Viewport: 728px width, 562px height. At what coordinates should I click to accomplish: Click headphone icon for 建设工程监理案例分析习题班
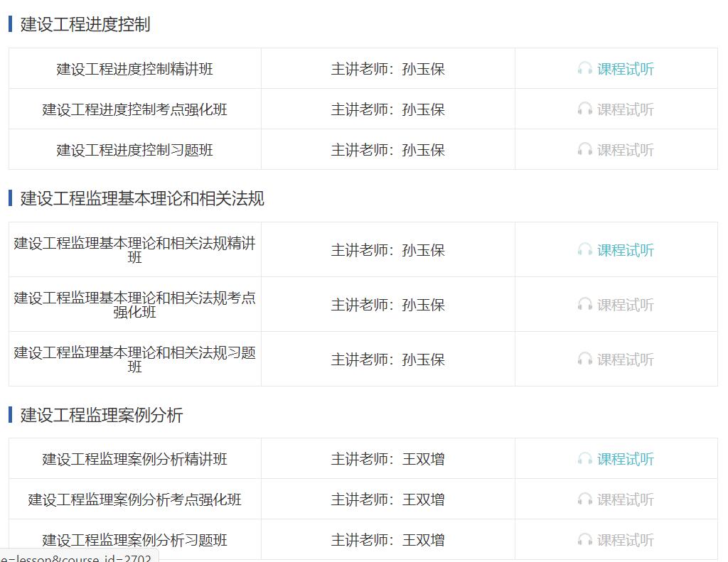coord(586,540)
